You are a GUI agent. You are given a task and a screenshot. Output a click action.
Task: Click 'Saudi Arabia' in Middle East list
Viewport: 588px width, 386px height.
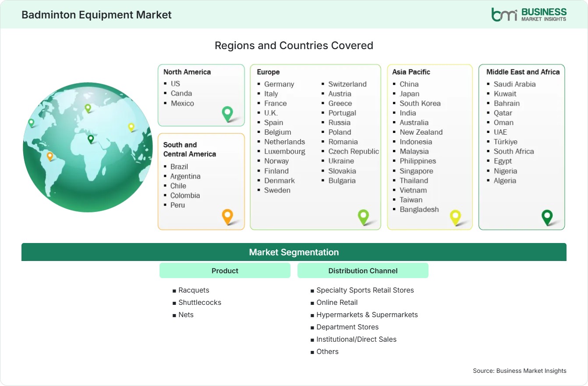515,84
